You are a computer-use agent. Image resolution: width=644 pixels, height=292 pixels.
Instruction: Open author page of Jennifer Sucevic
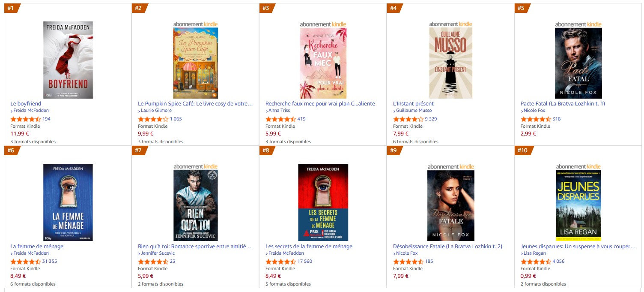click(158, 253)
